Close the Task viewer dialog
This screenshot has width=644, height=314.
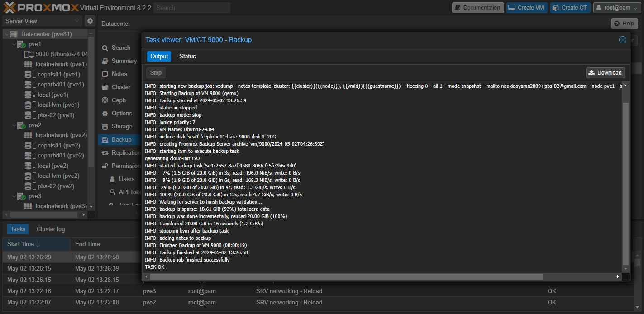(623, 40)
